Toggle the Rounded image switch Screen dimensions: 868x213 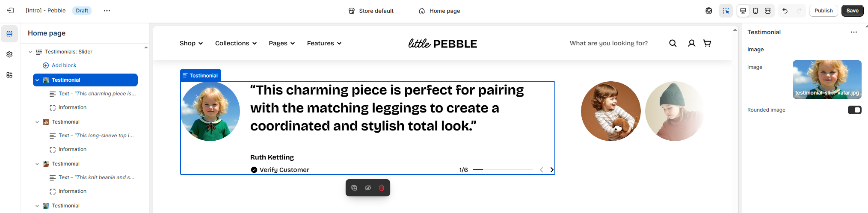point(854,110)
